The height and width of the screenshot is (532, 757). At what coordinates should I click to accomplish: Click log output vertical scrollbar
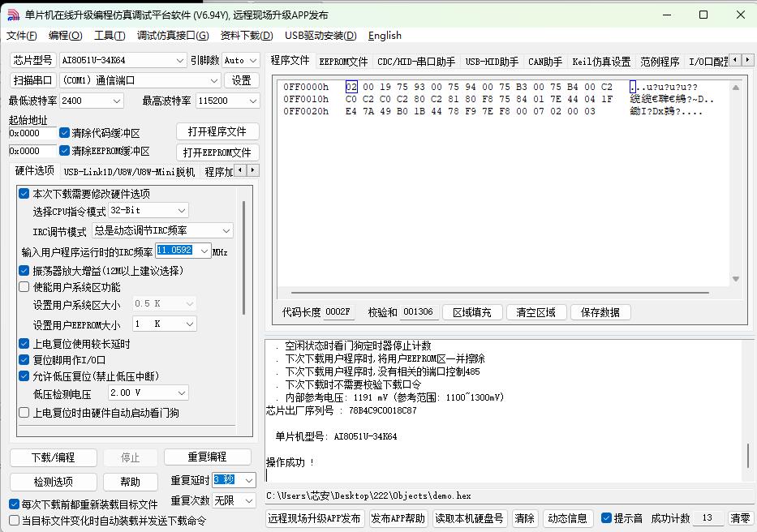[748, 455]
